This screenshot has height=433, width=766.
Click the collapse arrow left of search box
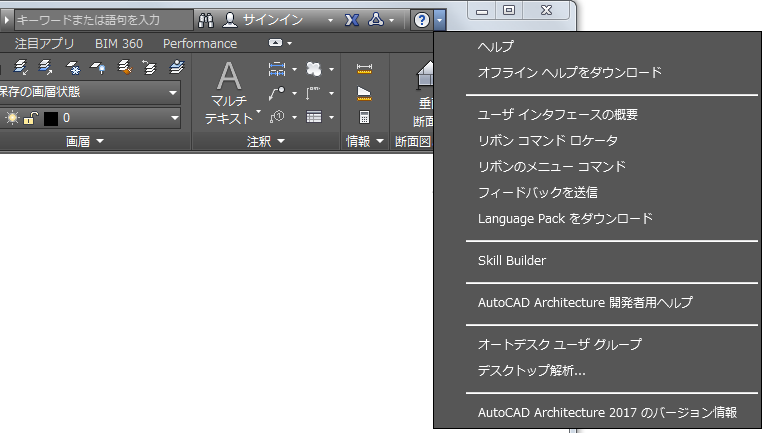pyautogui.click(x=6, y=20)
